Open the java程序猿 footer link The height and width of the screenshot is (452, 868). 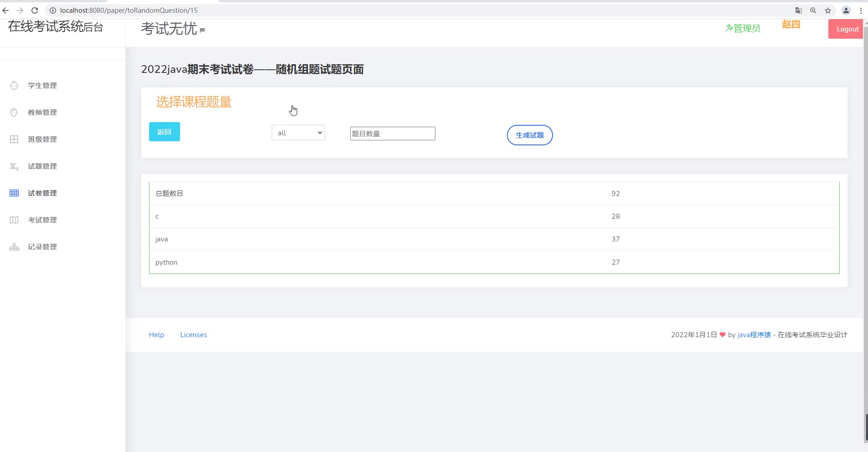[x=754, y=334]
